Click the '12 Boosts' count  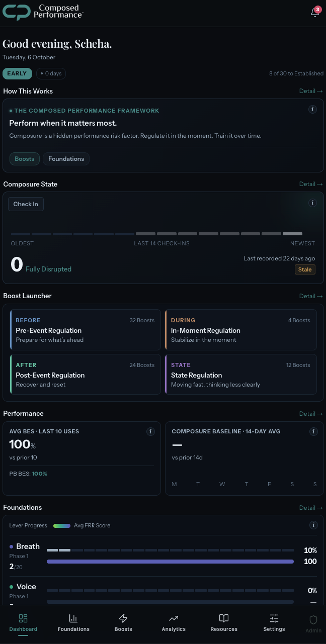point(298,365)
